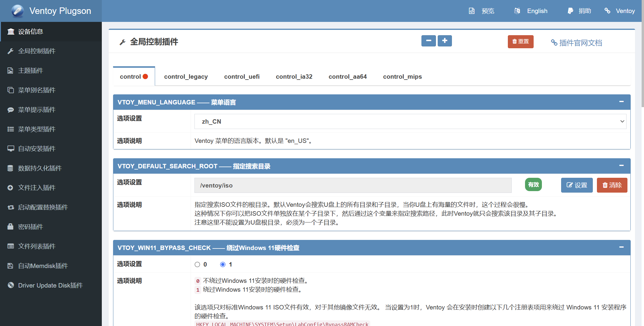The height and width of the screenshot is (326, 644).
Task: Collapse the VTOY_DEFAULT_SEARCH_ROOT panel
Action: click(622, 166)
